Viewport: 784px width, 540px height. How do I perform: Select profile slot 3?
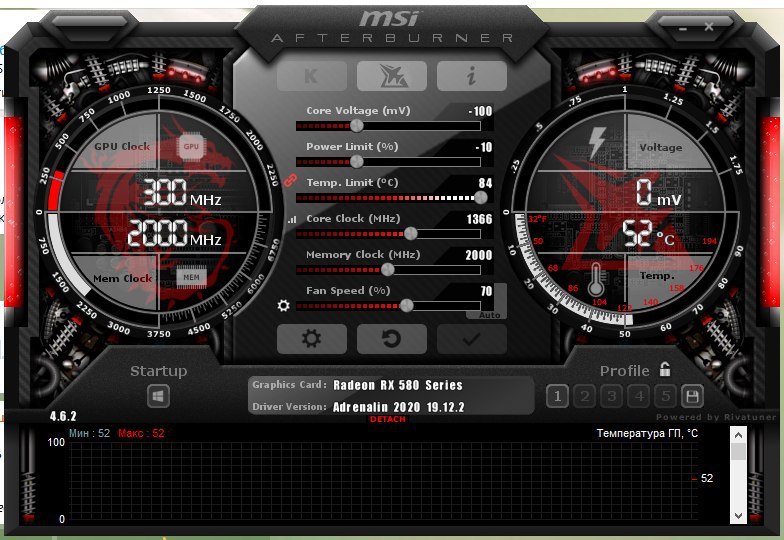[611, 396]
